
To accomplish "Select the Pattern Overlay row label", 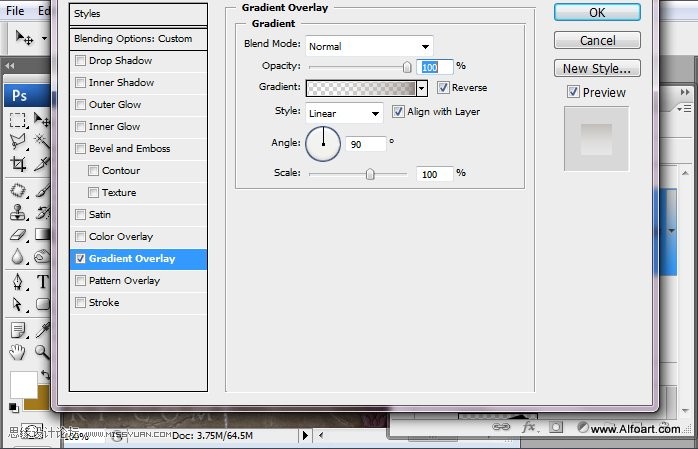I will click(124, 281).
